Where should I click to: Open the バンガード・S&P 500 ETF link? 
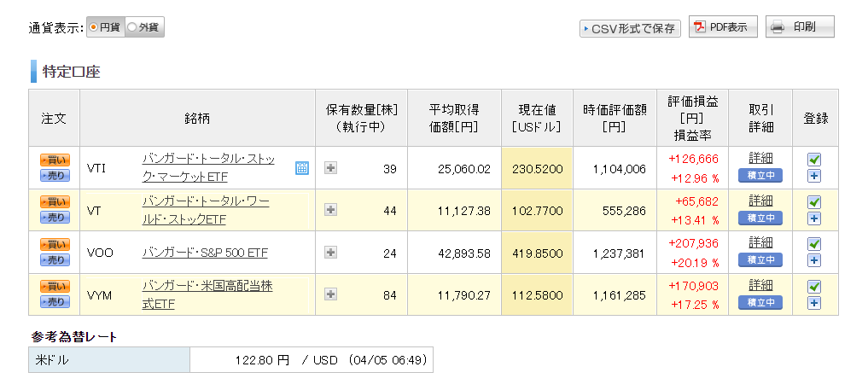[205, 253]
